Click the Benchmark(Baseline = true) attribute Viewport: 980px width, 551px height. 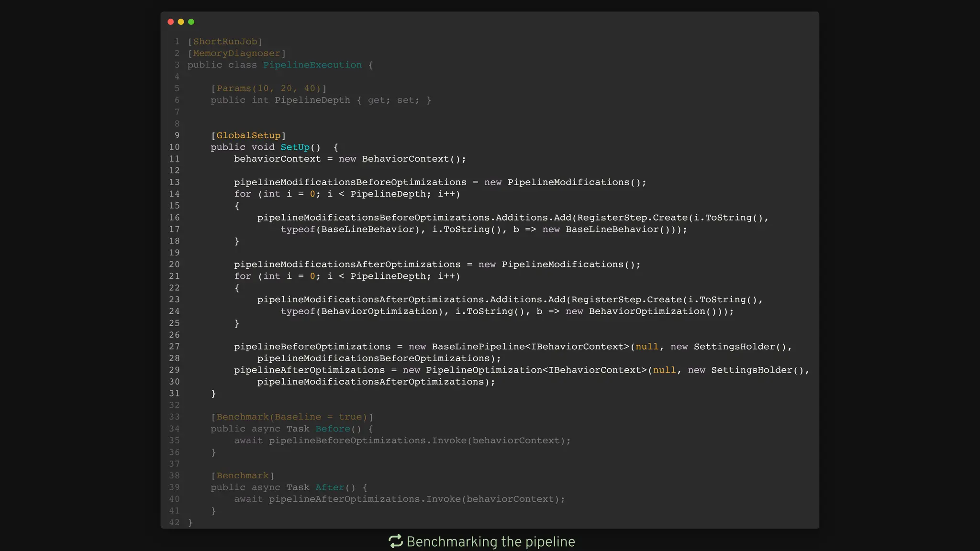292,417
